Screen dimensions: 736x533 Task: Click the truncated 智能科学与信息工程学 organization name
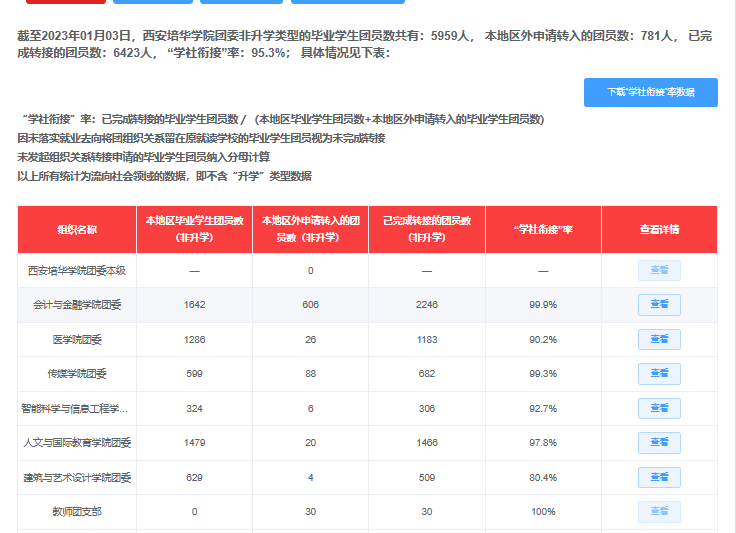point(77,409)
